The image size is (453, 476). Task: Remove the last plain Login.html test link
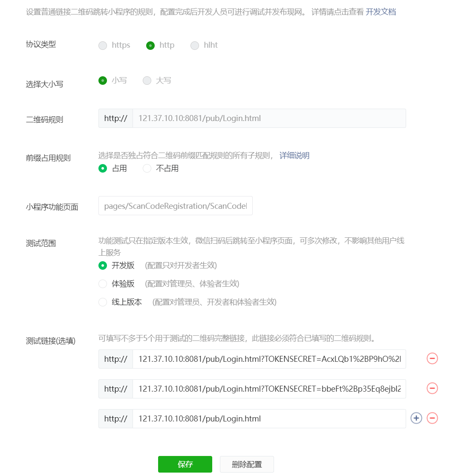tap(432, 418)
